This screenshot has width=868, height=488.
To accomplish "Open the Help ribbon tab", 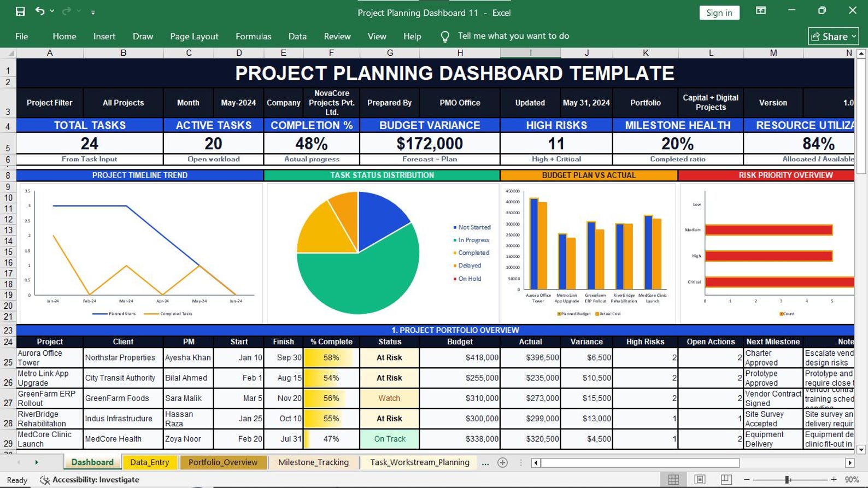I will pyautogui.click(x=412, y=36).
